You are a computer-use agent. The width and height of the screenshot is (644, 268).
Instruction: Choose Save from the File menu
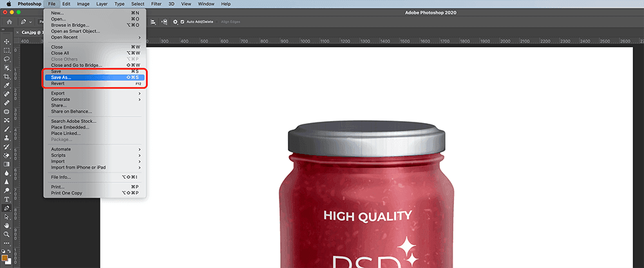(95, 72)
